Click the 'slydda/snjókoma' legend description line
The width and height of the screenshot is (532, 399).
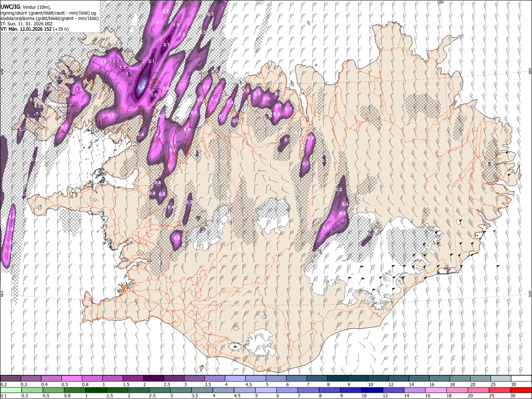pos(49,18)
